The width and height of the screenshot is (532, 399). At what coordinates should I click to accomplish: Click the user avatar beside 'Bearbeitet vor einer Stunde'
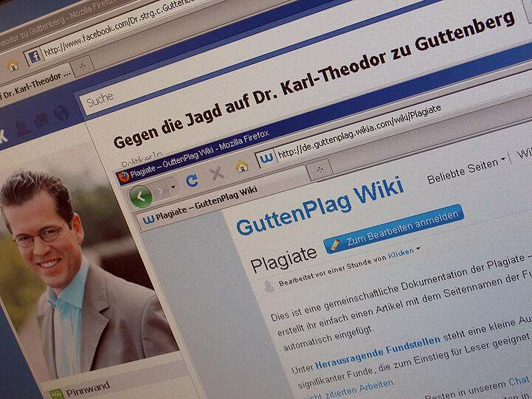[269, 286]
